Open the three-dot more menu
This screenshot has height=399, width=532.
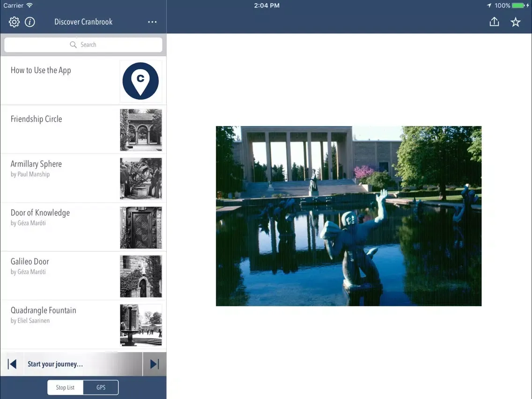152,22
